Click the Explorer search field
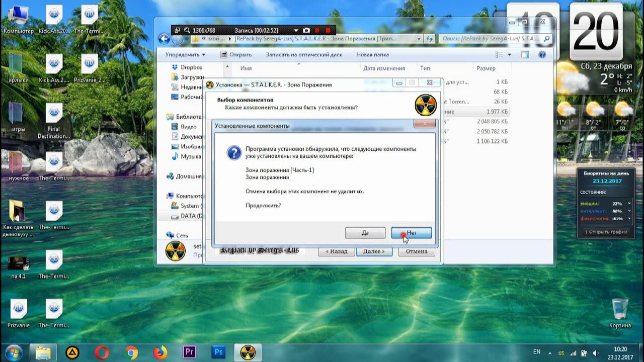The image size is (644, 362). click(x=491, y=39)
